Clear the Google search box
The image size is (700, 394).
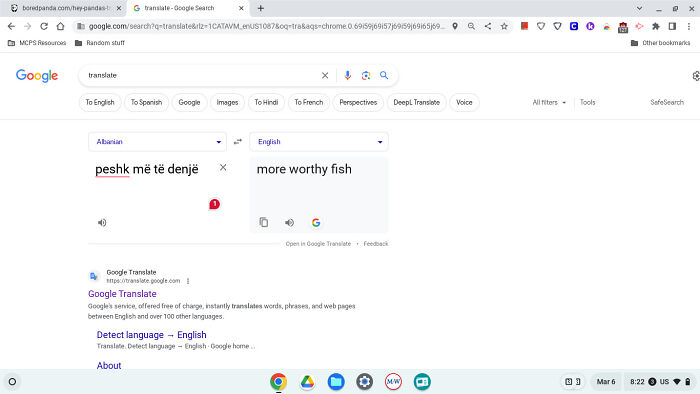[x=325, y=75]
